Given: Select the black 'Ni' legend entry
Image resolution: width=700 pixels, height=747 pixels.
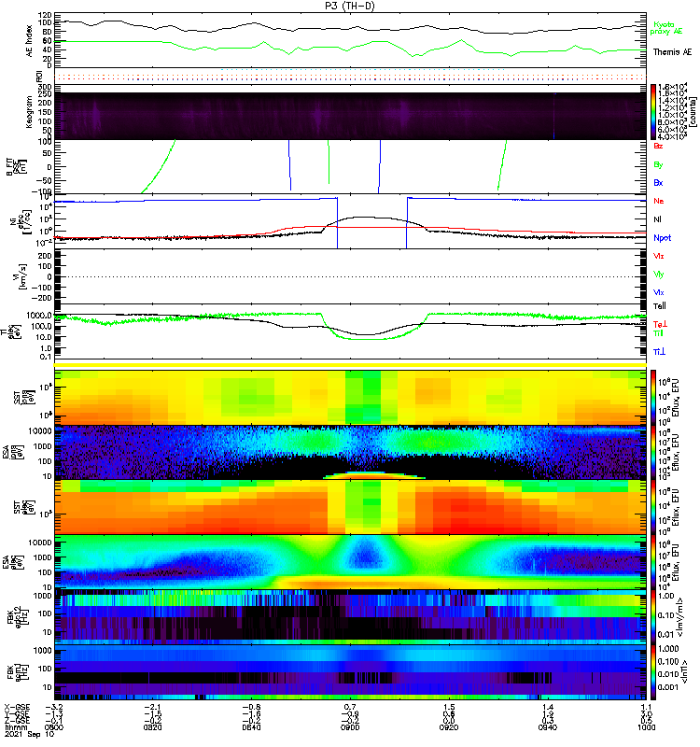Looking at the screenshot, I should tap(658, 219).
